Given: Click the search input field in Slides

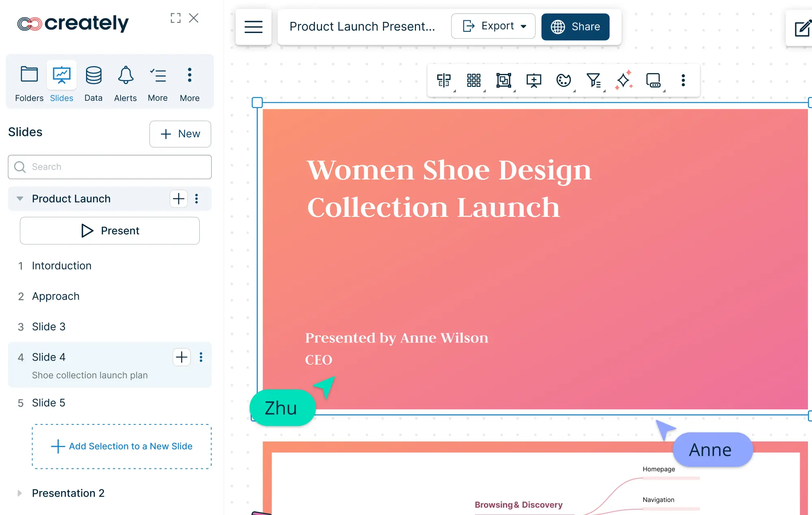Looking at the screenshot, I should 110,167.
